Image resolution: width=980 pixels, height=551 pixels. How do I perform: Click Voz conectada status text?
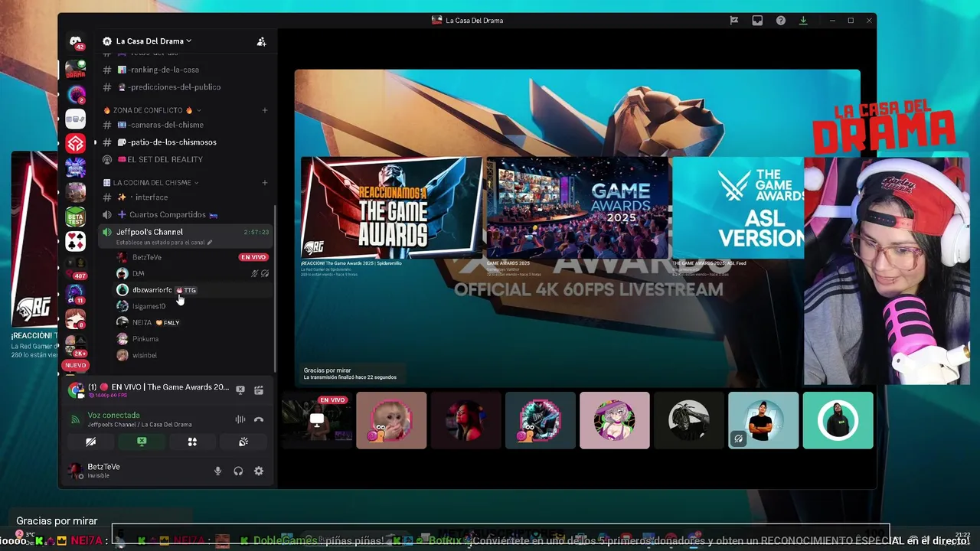pos(113,415)
